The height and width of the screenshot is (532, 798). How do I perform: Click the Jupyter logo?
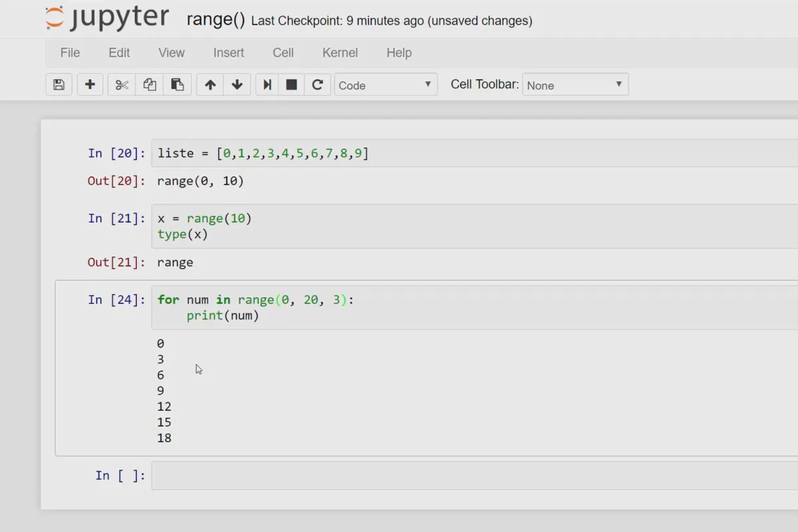pyautogui.click(x=106, y=19)
